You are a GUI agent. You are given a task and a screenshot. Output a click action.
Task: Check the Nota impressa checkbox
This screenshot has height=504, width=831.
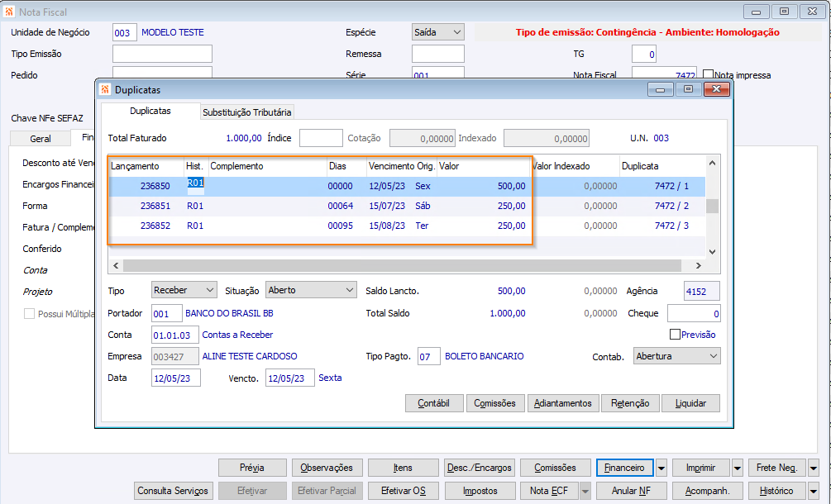(708, 74)
